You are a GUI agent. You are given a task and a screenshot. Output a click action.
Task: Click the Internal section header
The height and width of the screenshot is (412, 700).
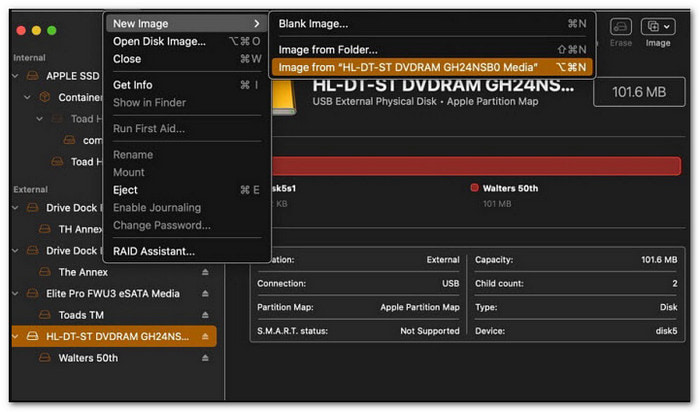coord(29,58)
